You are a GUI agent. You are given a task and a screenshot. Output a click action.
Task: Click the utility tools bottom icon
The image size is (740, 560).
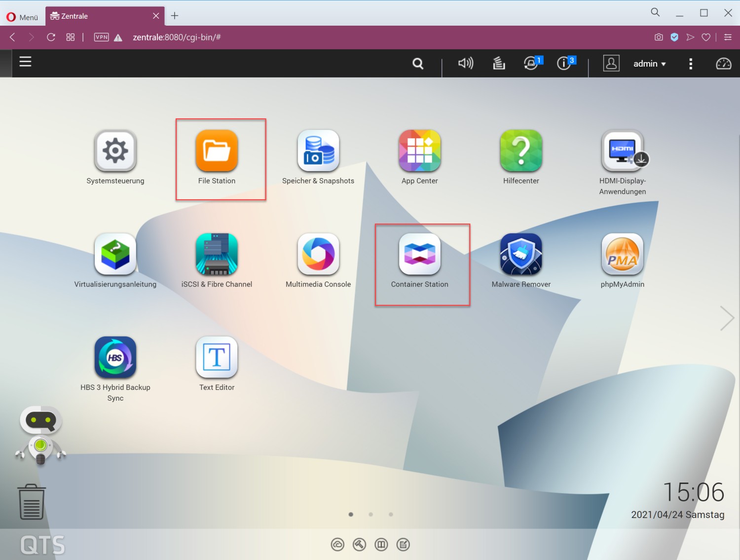[359, 545]
